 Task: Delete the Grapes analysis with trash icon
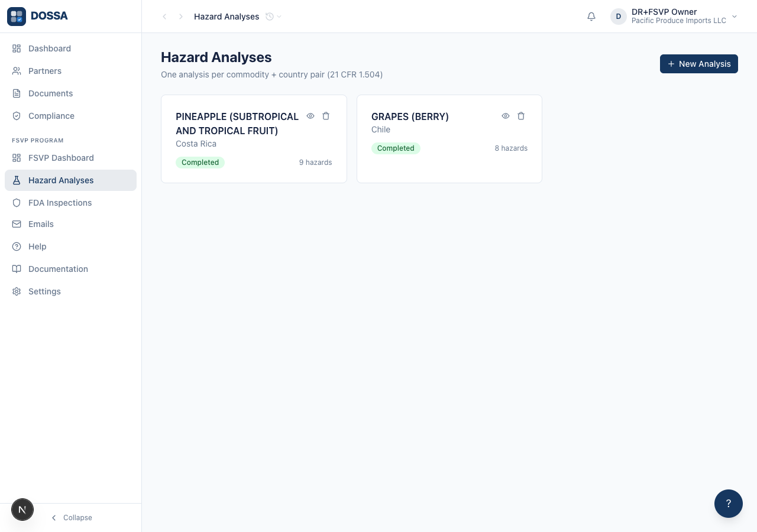(521, 116)
